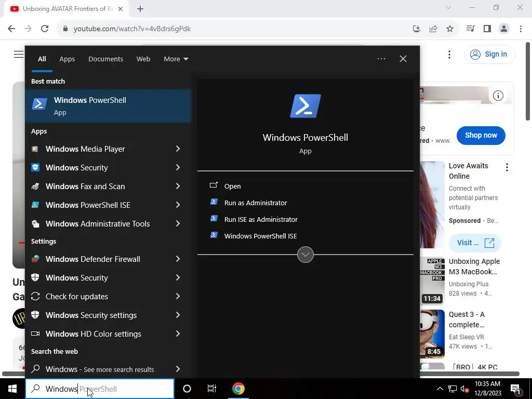Expand Windows Administrative Tools arrow

[x=178, y=223]
